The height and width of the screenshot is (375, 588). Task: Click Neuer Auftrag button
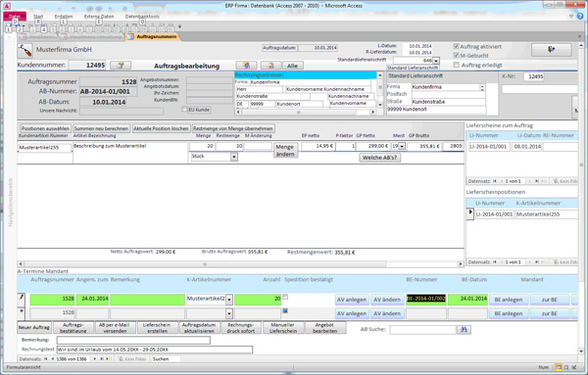pyautogui.click(x=33, y=328)
